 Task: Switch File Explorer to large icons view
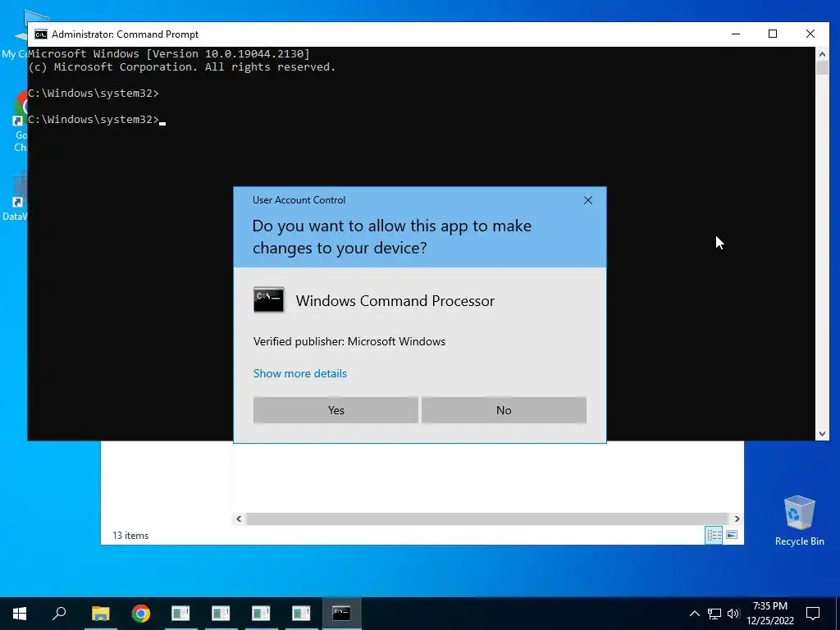731,535
